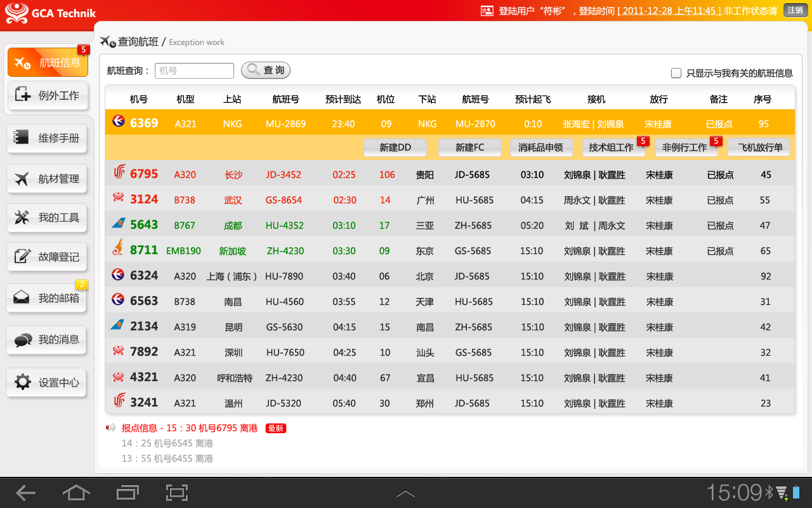The height and width of the screenshot is (508, 812).
Task: Click the 新建DD button
Action: [x=395, y=147]
